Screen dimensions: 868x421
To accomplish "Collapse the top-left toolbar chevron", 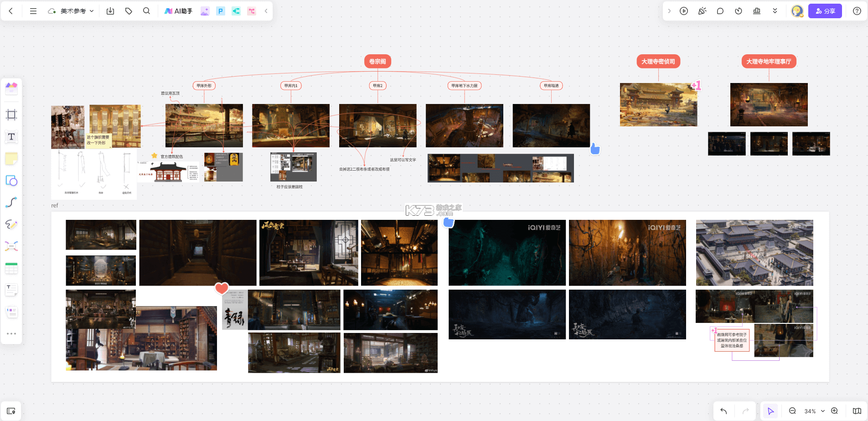I will [266, 11].
